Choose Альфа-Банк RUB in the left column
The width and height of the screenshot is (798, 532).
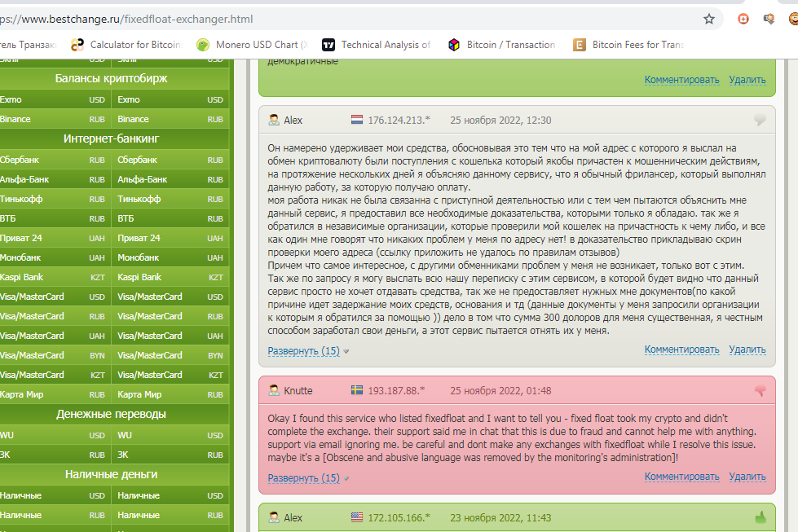tap(55, 179)
